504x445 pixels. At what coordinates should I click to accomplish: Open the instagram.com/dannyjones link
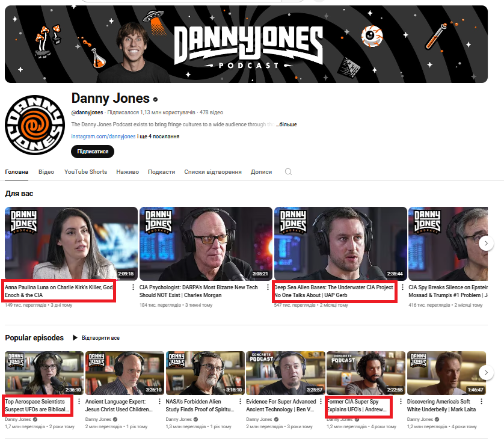click(103, 137)
